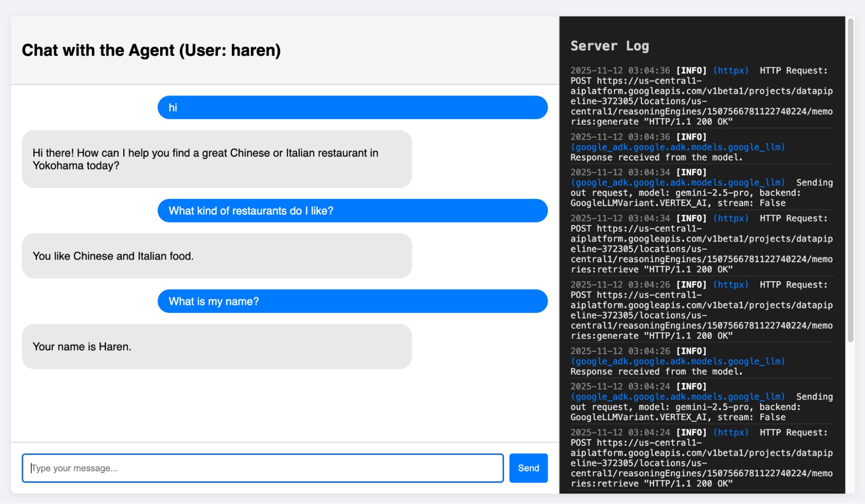Click the 'Server Log' heading
The width and height of the screenshot is (865, 504).
(x=609, y=46)
